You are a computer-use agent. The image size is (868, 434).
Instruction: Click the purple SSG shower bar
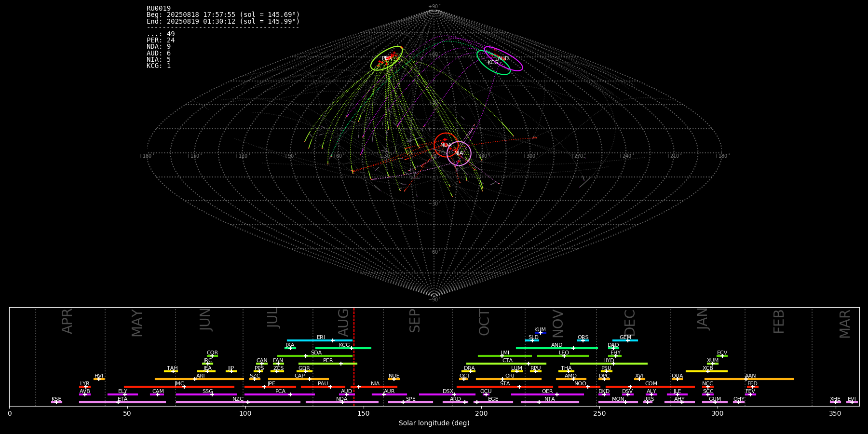206,394
